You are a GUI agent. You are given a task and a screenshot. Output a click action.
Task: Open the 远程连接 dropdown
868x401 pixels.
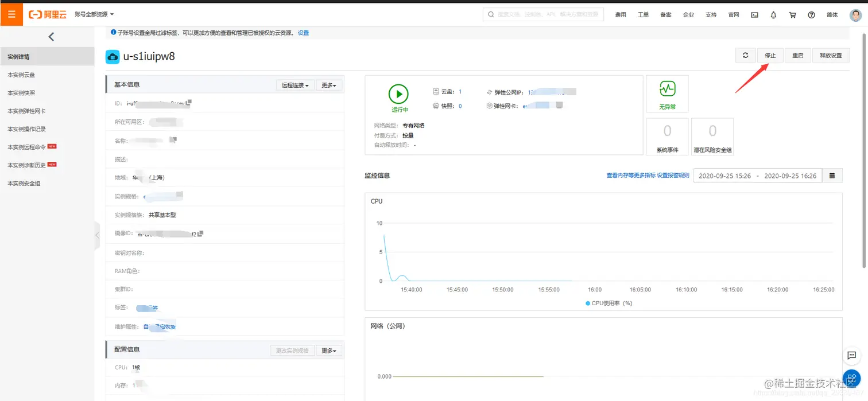coord(296,85)
